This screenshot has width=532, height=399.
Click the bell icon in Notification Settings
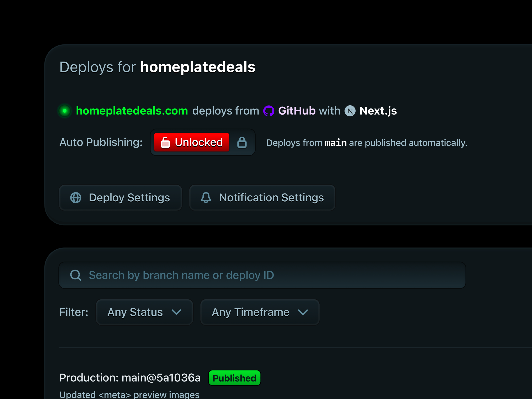click(x=206, y=198)
